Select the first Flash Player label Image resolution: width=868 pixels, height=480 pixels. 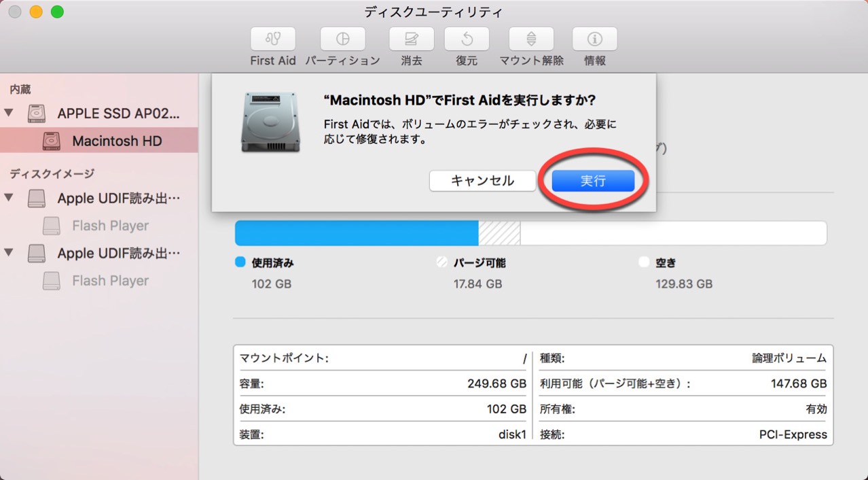pyautogui.click(x=110, y=226)
